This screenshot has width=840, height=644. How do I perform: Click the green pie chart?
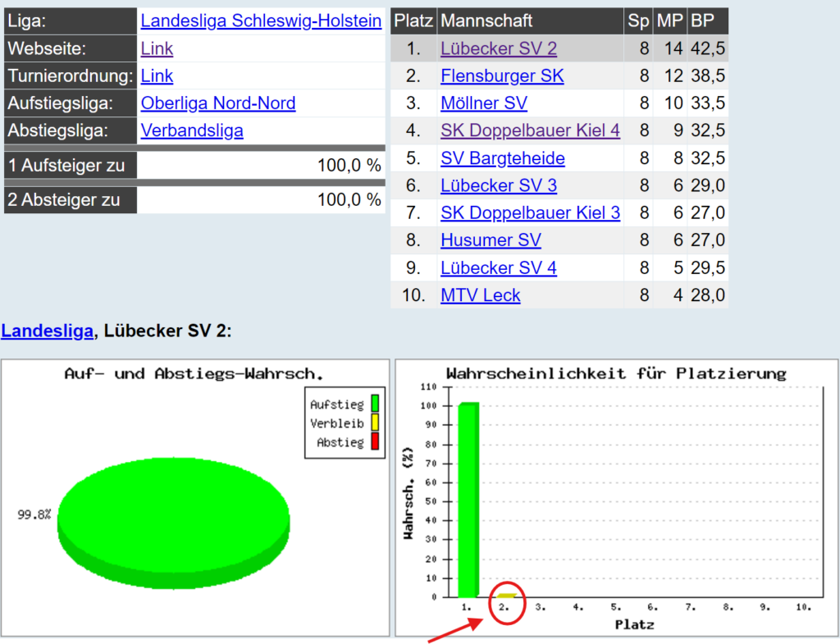click(174, 517)
